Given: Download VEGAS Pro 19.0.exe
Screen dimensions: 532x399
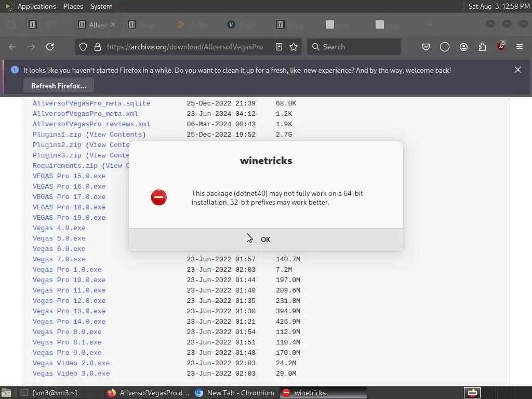Looking at the screenshot, I should 69,218.
